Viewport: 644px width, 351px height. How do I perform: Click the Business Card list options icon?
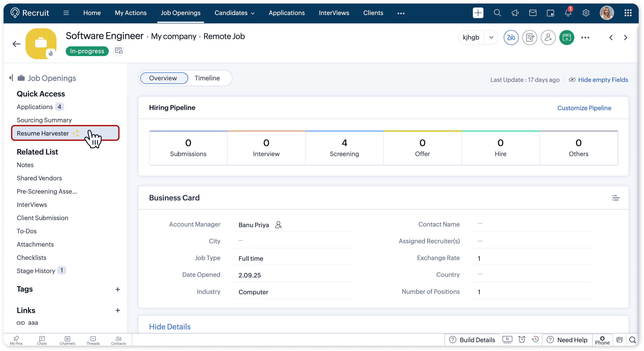(x=616, y=198)
